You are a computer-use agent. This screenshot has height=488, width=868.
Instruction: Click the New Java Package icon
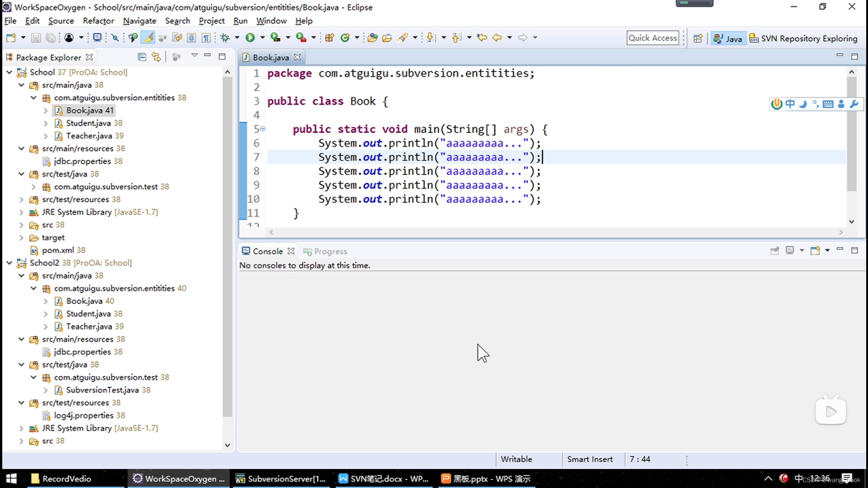click(x=330, y=38)
